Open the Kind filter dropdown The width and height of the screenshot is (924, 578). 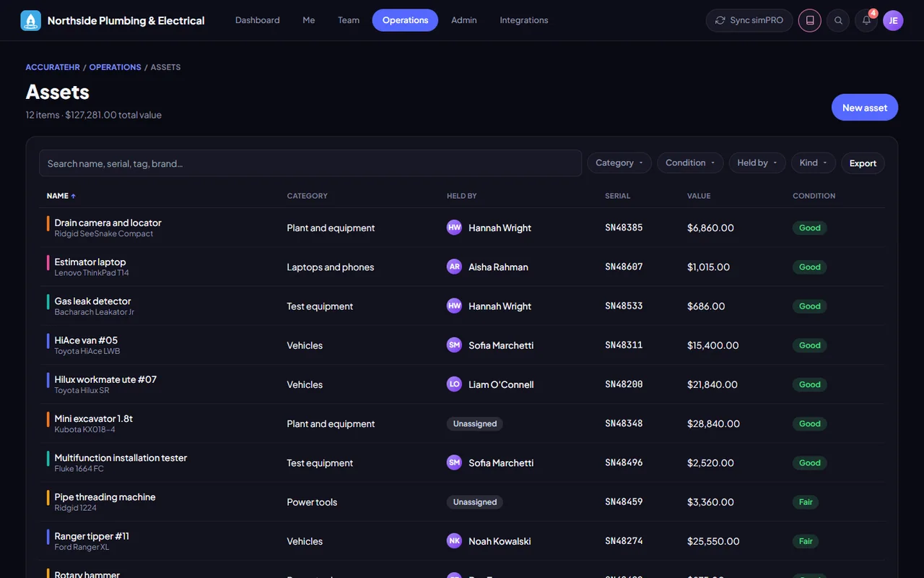click(x=814, y=163)
